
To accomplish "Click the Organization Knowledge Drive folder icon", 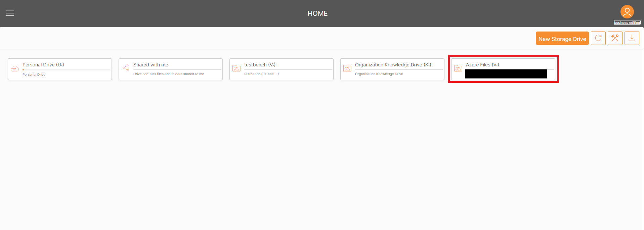I will click(x=347, y=68).
